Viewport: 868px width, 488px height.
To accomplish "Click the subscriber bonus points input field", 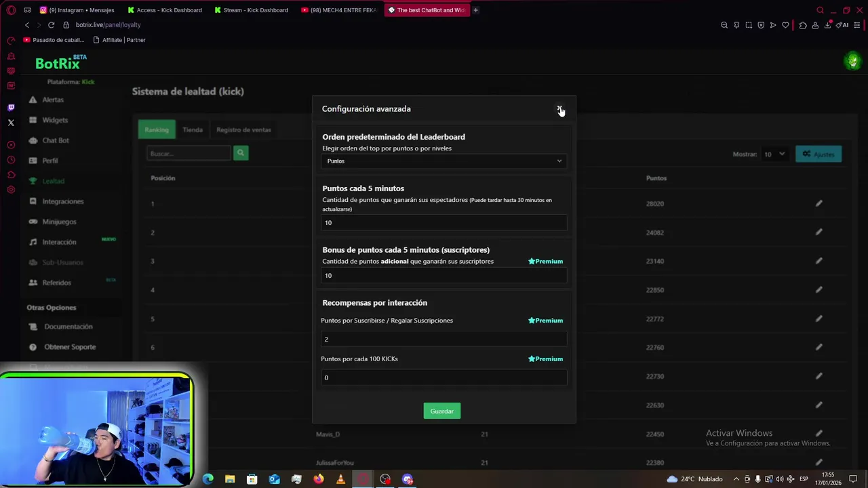I will [443, 275].
